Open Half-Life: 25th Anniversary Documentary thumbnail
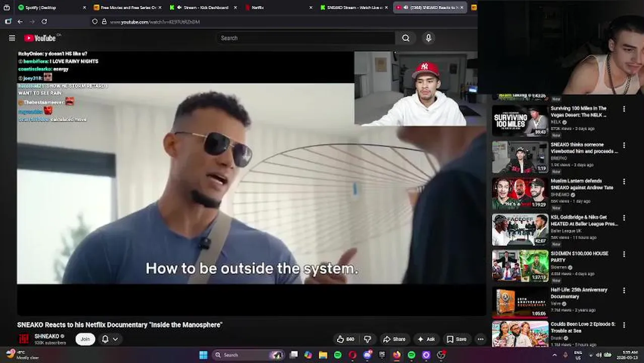644x363 pixels. (x=520, y=302)
